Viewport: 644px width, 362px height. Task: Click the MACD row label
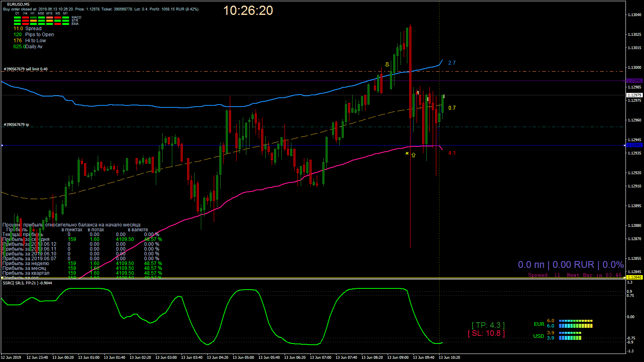76,17
